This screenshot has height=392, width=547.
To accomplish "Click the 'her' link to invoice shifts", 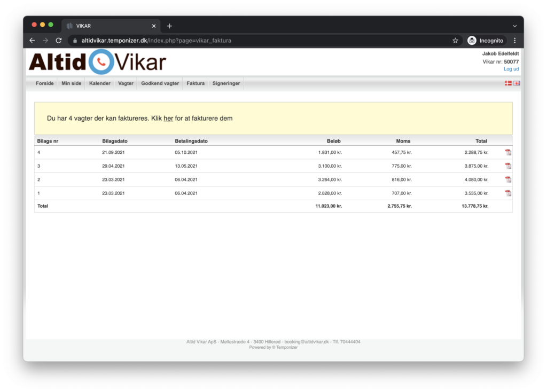I will (168, 118).
